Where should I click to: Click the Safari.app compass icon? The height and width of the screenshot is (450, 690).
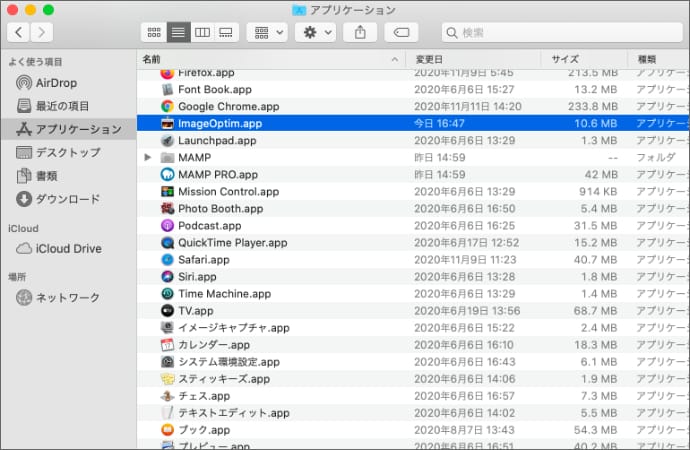pos(168,259)
